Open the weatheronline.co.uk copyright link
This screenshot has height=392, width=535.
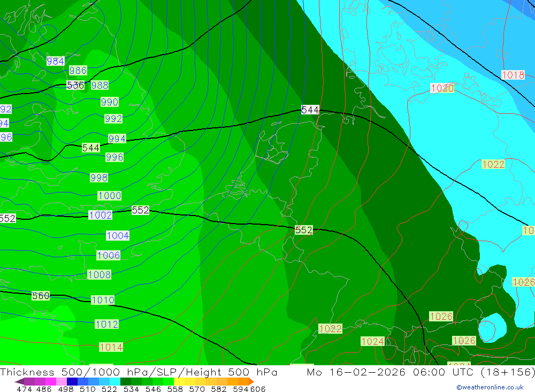tap(490, 387)
